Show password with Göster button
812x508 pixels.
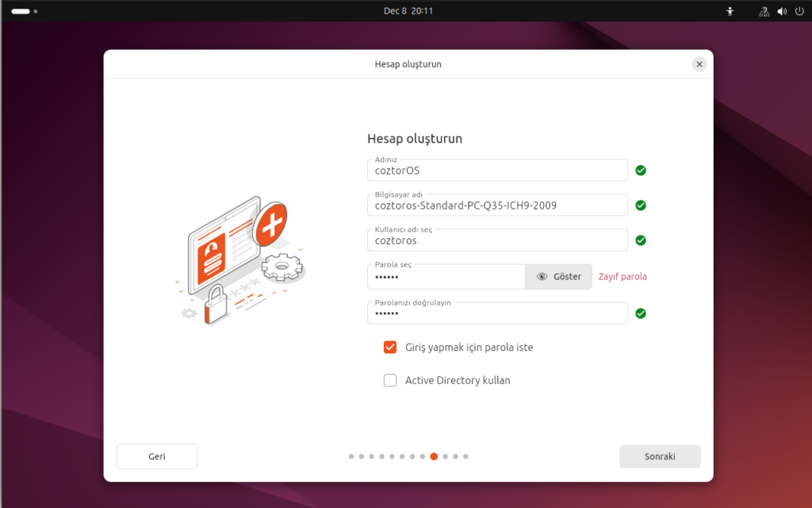[558, 276]
